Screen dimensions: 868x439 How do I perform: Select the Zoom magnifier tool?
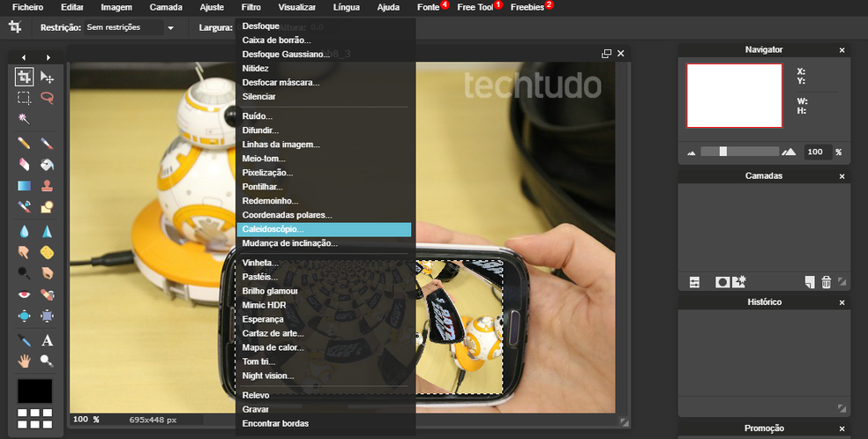pos(47,361)
